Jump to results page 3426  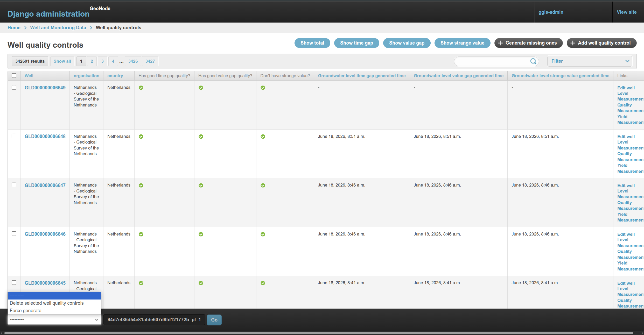point(133,61)
